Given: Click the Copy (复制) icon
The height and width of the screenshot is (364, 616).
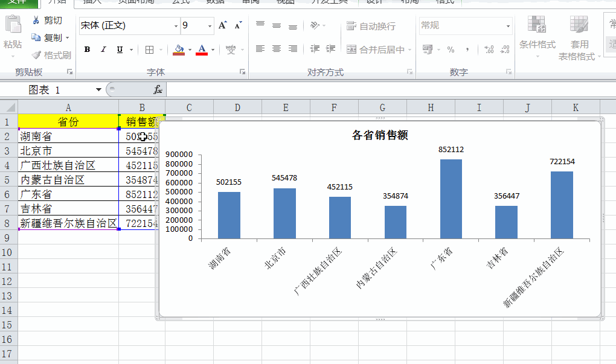Looking at the screenshot, I should coord(36,37).
